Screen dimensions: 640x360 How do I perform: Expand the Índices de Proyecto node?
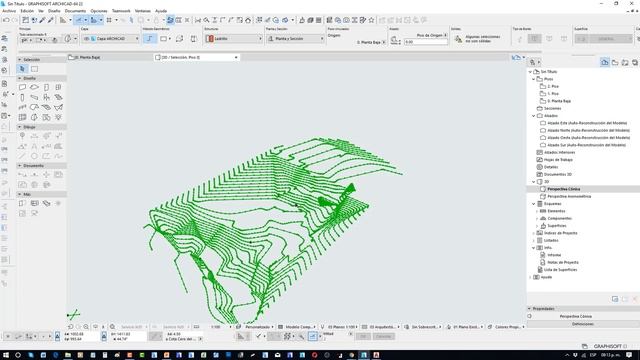point(533,233)
